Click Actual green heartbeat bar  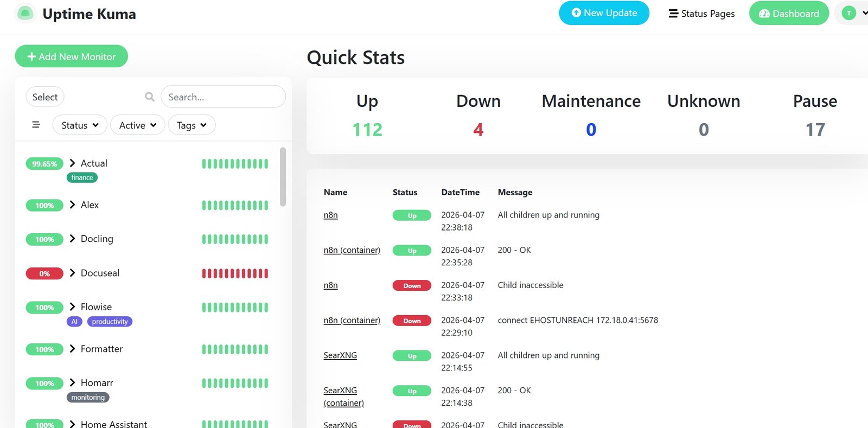(x=235, y=164)
